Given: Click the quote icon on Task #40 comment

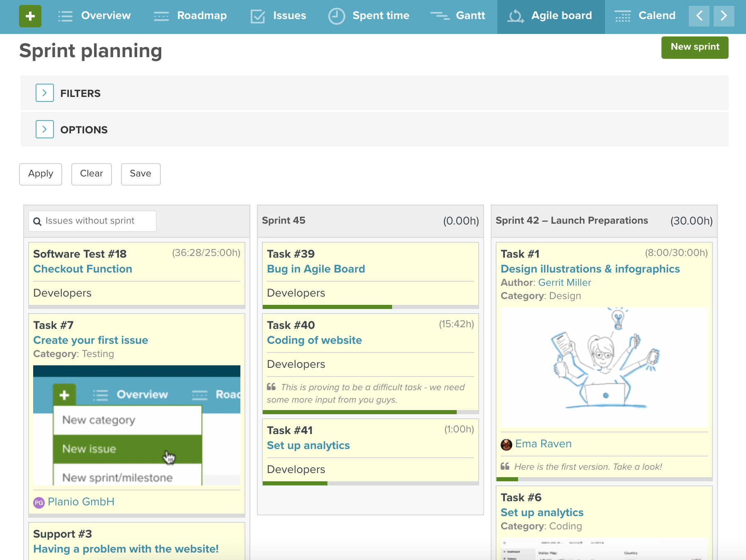Looking at the screenshot, I should [271, 387].
